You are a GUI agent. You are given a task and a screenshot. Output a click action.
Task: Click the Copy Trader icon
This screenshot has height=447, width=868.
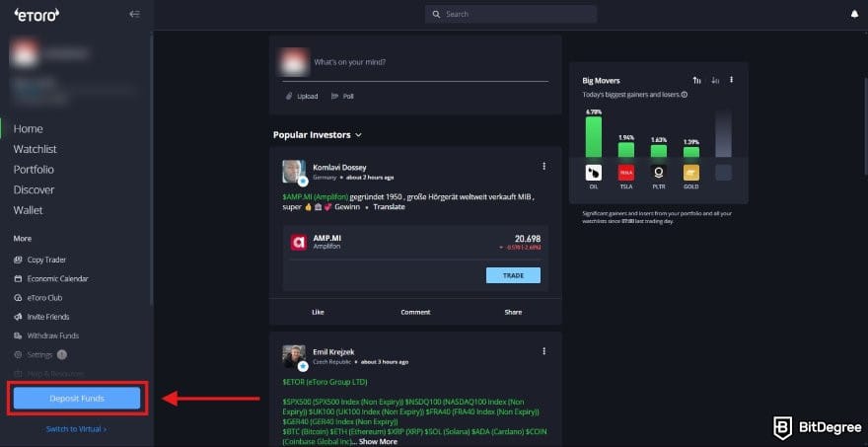coord(19,260)
